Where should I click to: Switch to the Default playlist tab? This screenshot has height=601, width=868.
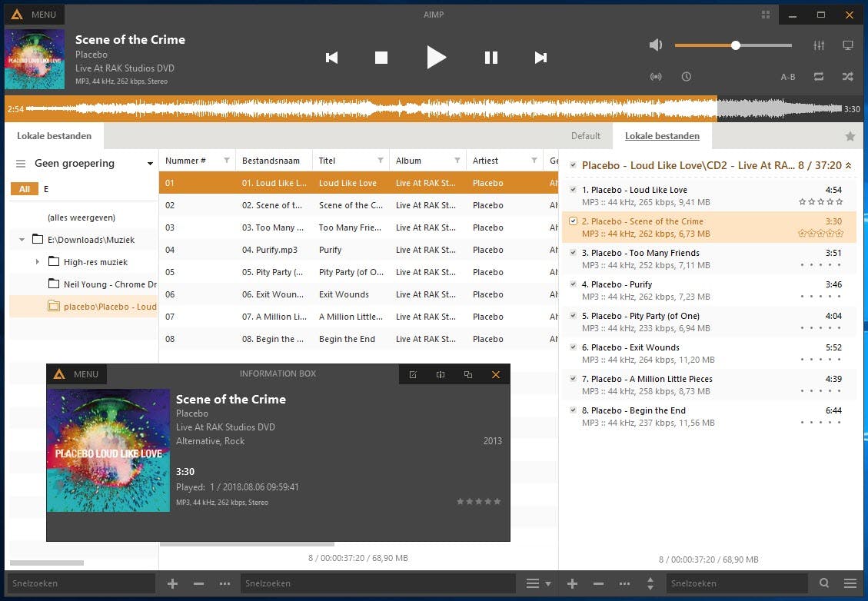click(586, 136)
